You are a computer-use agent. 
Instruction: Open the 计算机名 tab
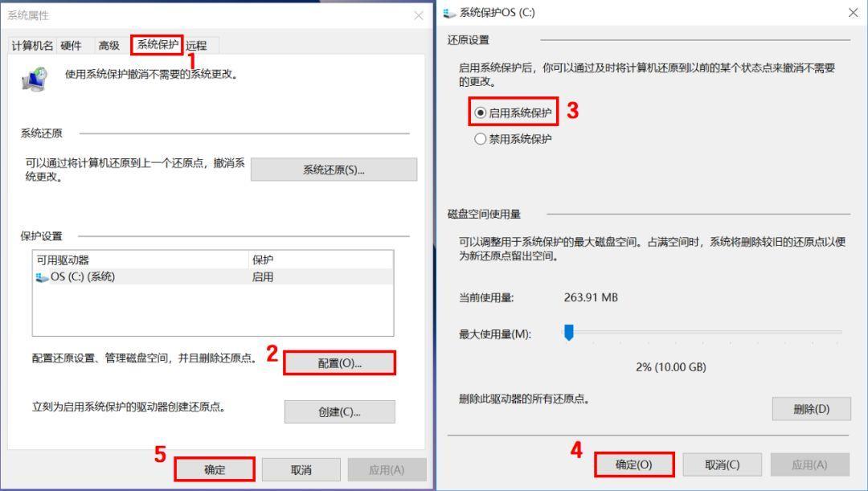coord(32,45)
